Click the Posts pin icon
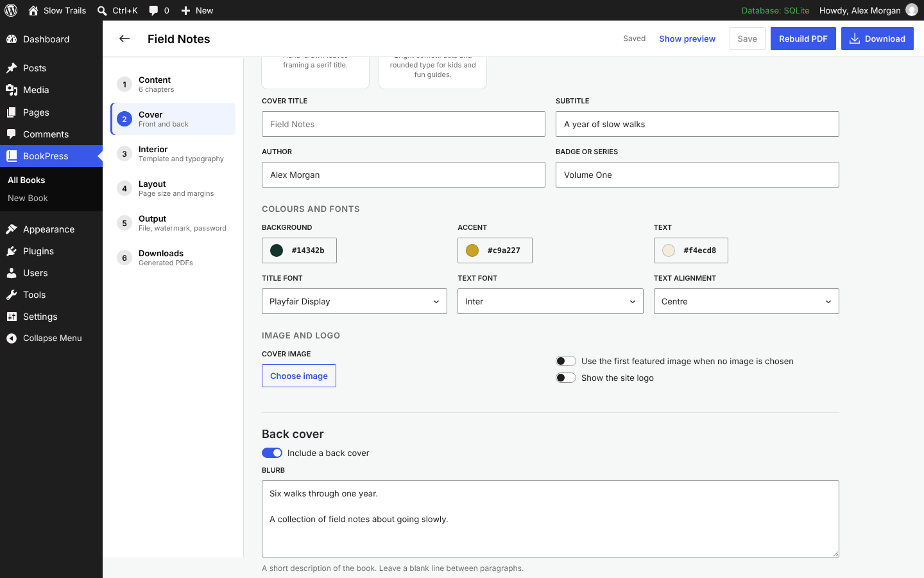Image resolution: width=924 pixels, height=578 pixels. (x=12, y=68)
